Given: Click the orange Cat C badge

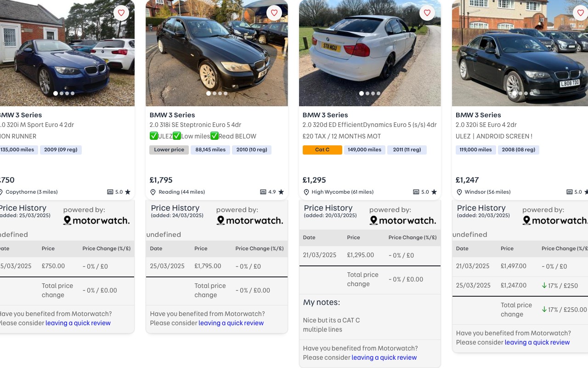Looking at the screenshot, I should pos(322,149).
